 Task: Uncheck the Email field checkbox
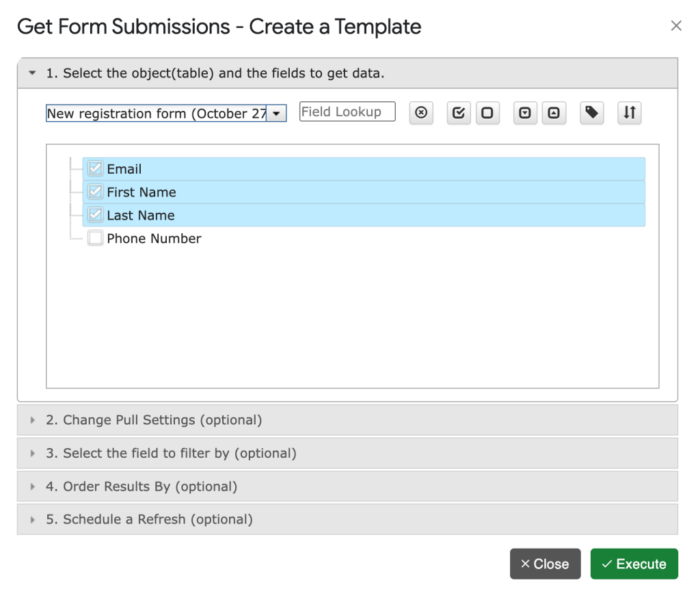tap(96, 169)
